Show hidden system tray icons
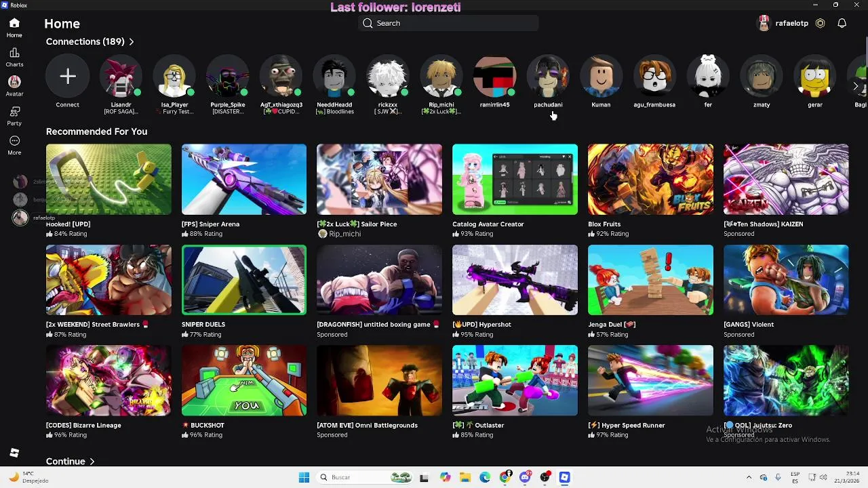This screenshot has width=868, height=488. (749, 477)
